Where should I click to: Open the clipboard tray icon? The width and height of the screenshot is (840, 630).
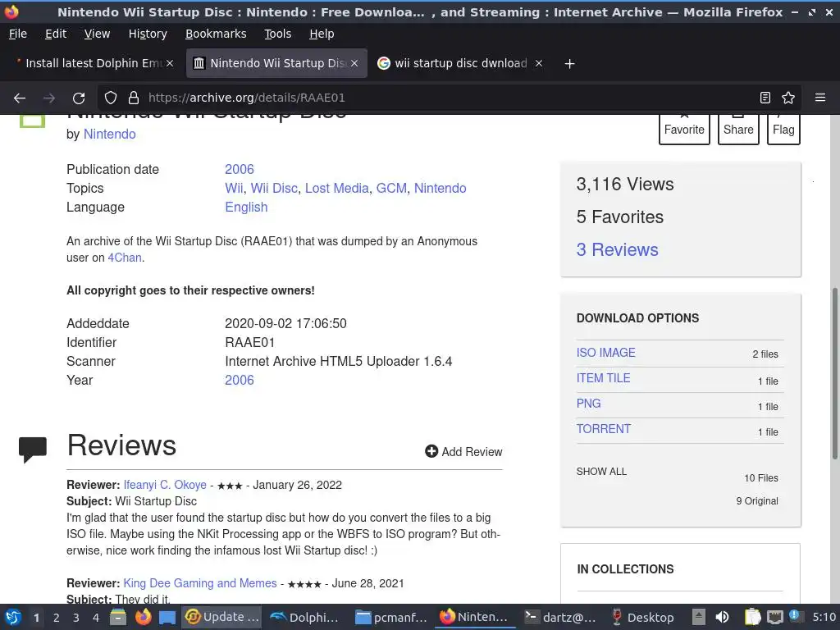click(753, 617)
